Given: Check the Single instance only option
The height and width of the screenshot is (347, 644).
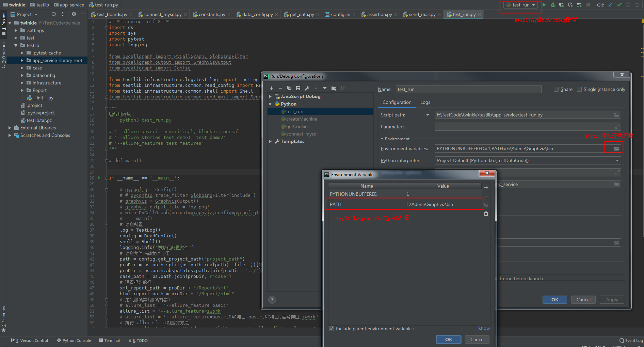Looking at the screenshot, I should 579,89.
